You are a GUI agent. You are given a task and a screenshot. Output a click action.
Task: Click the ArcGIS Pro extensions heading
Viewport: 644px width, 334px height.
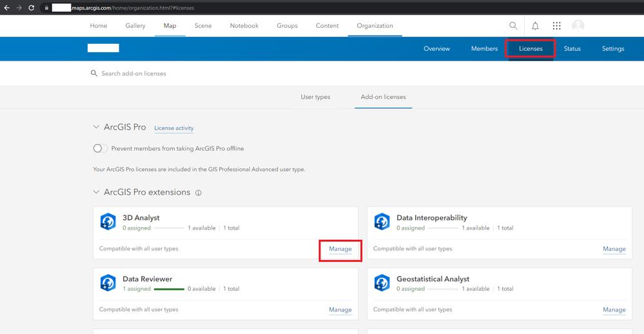click(x=147, y=192)
